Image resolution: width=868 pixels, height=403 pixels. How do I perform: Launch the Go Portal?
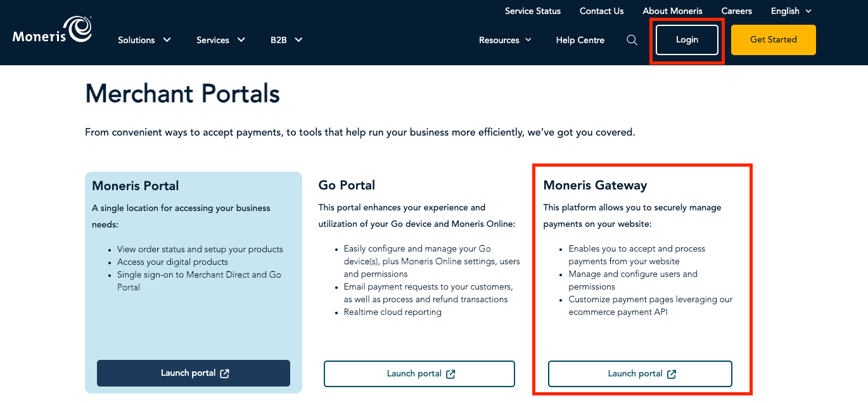click(419, 374)
